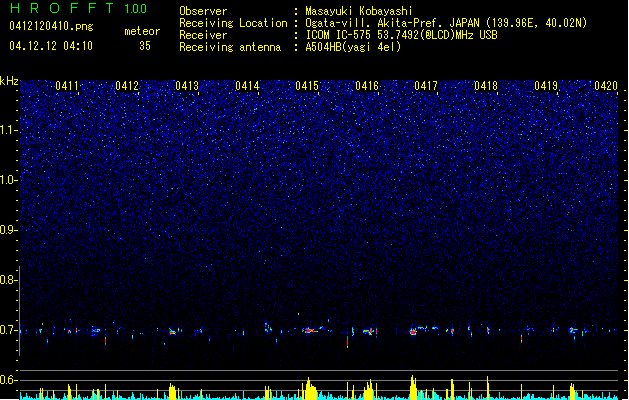Select the filename 0412120410.png
The image size is (629, 400).
51,26
